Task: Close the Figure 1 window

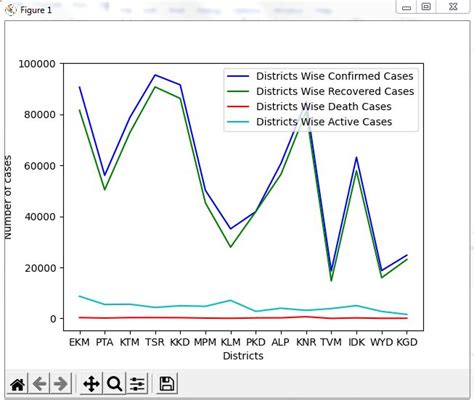Action: 453,7
